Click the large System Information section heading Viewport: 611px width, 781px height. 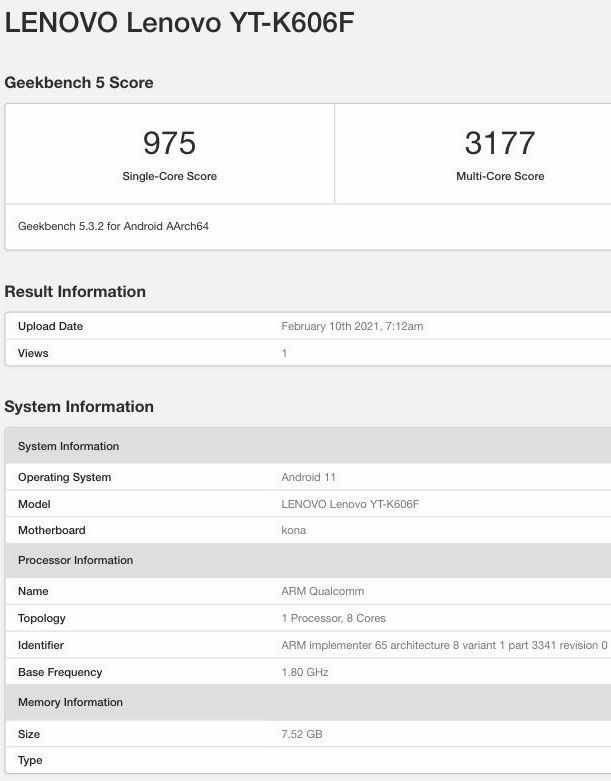point(79,406)
